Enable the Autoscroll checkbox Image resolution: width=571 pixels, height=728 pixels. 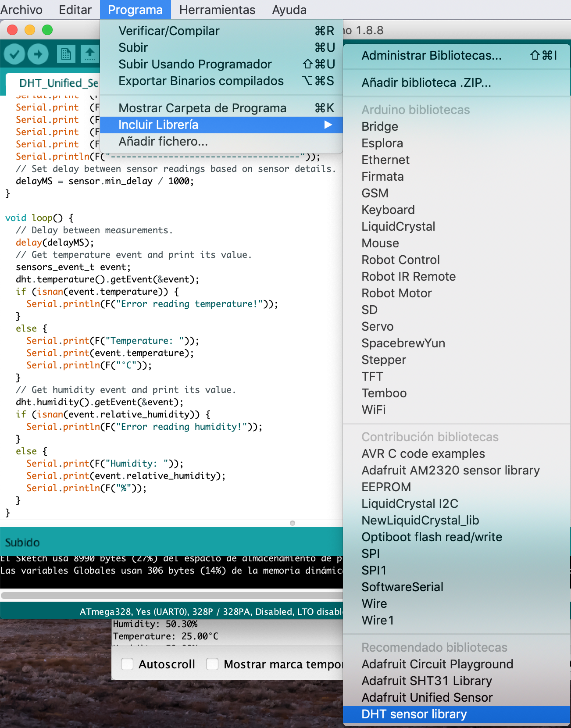coord(127,664)
